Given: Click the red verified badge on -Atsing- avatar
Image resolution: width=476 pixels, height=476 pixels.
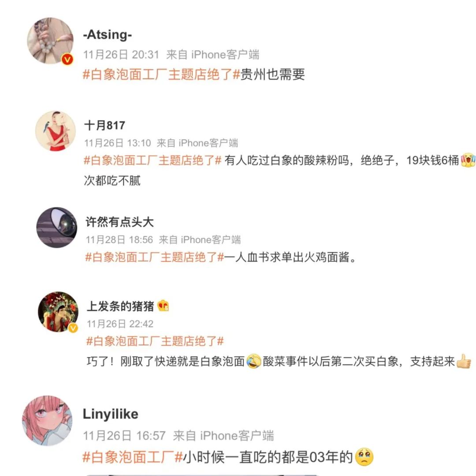Looking at the screenshot, I should point(67,59).
